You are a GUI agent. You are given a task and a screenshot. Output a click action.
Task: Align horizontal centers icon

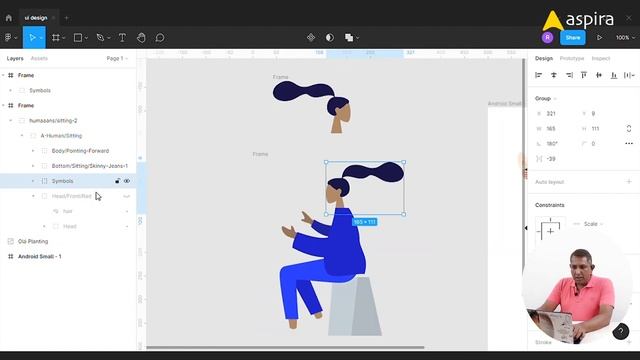[554, 75]
